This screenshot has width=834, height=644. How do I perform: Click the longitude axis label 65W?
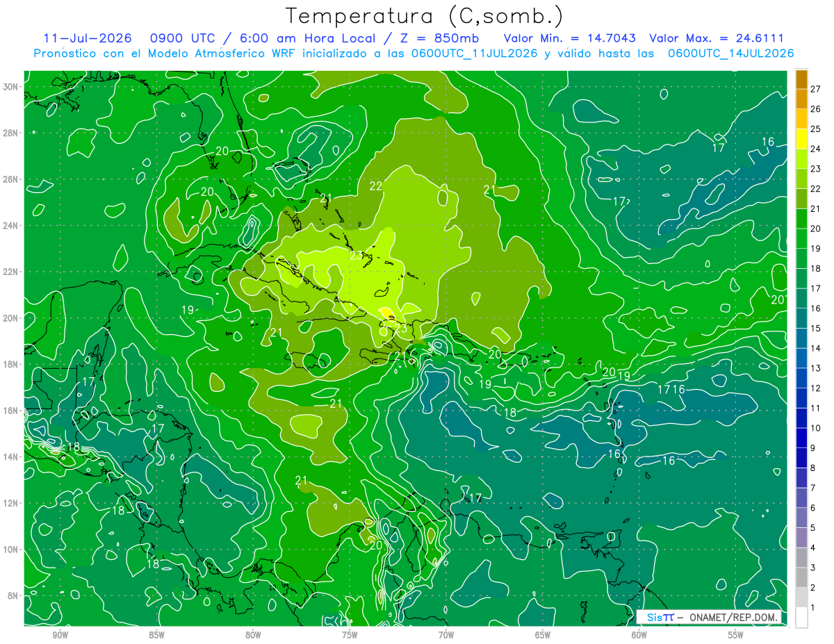(x=543, y=635)
